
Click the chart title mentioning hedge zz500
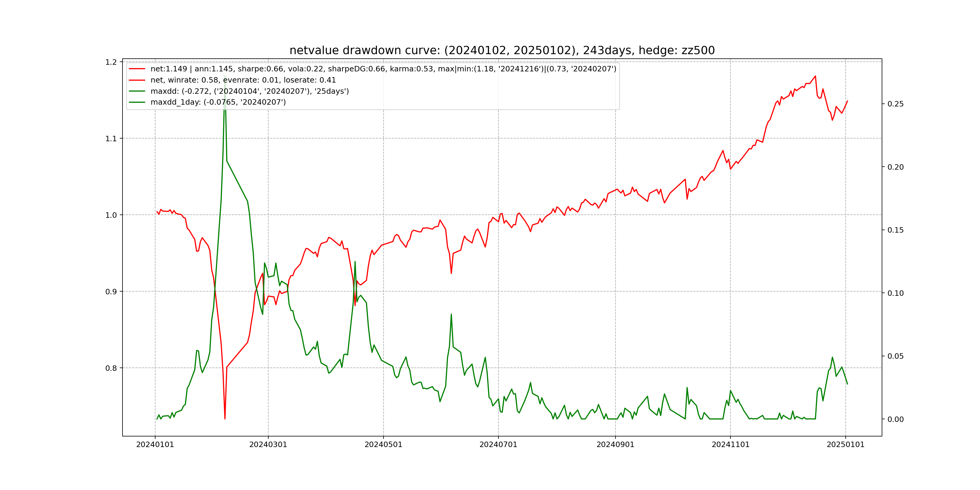click(x=502, y=50)
